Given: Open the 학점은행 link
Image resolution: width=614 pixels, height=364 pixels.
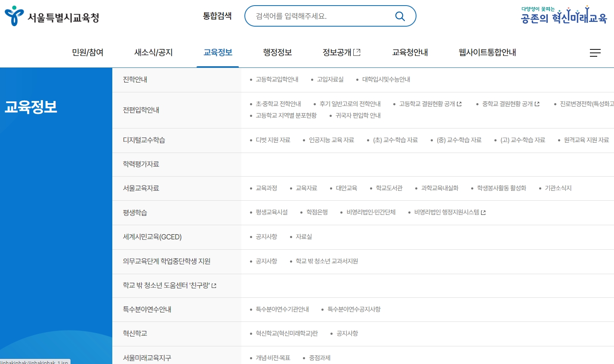Looking at the screenshot, I should 317,212.
